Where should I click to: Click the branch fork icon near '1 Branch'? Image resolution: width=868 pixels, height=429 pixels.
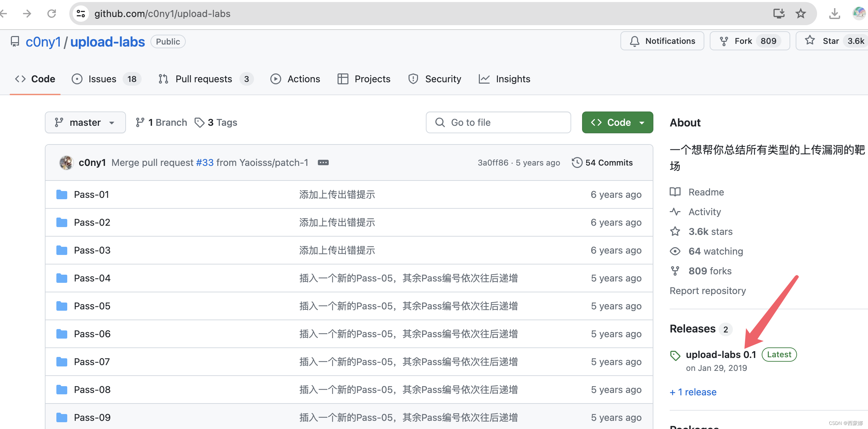pos(140,122)
